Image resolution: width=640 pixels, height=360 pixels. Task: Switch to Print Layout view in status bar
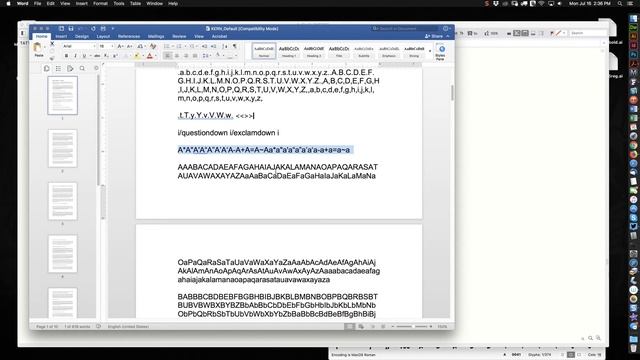(350, 327)
